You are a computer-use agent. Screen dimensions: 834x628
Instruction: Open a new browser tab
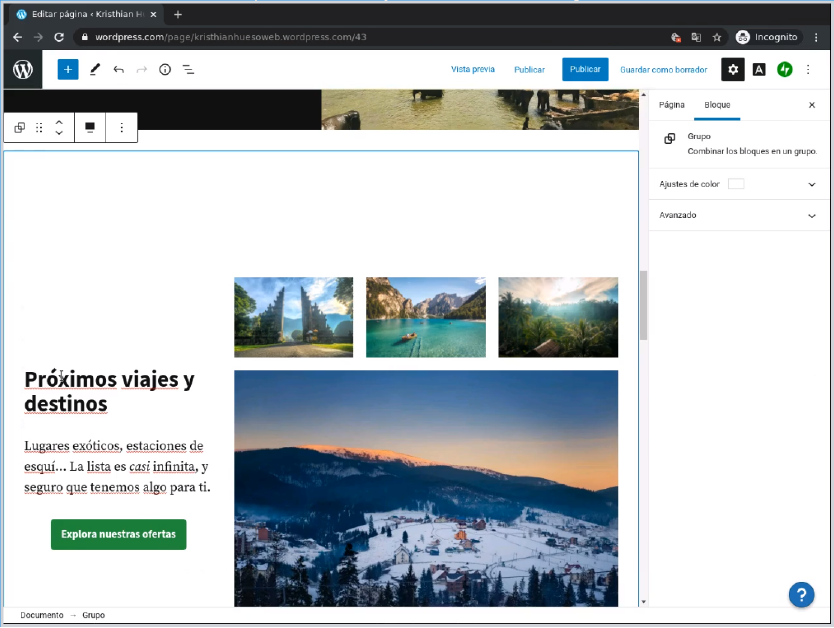(178, 14)
